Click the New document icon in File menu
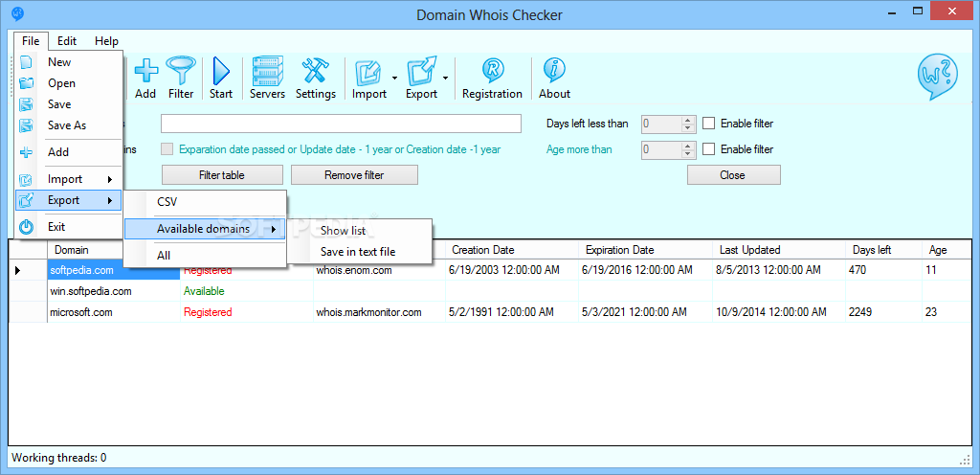The height and width of the screenshot is (475, 980). click(x=26, y=62)
